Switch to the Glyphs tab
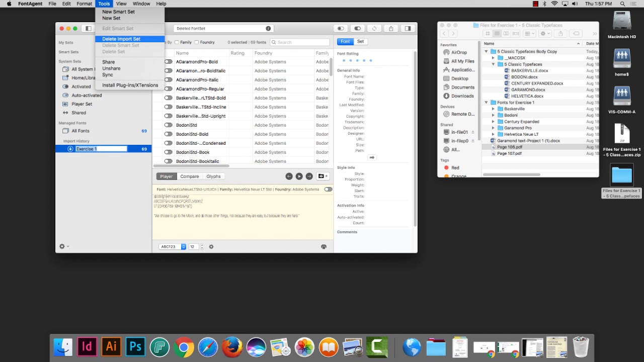 click(x=213, y=176)
